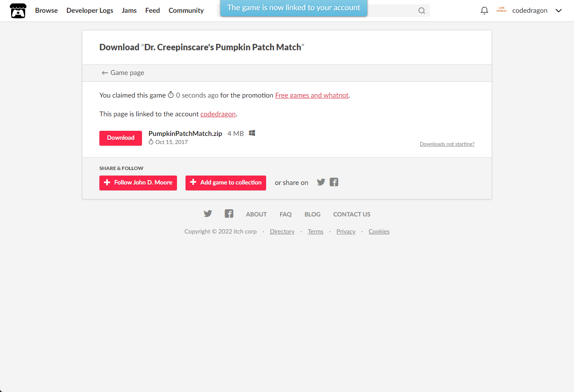Screen dimensions: 574x392
Task: Share on Twitter next to 'or share on'
Action: 321,182
